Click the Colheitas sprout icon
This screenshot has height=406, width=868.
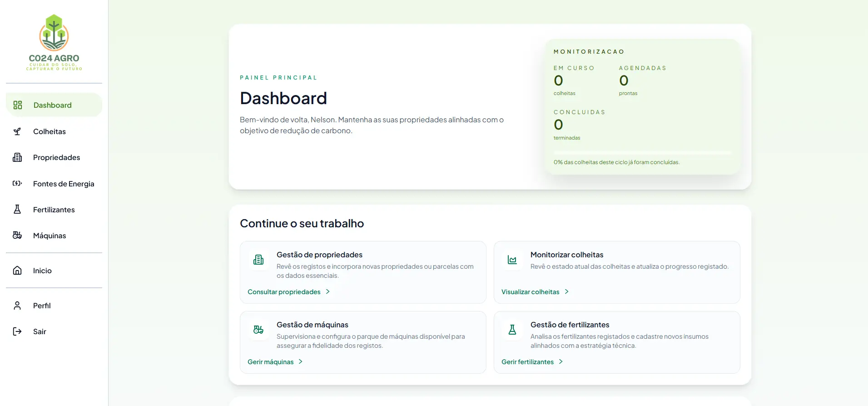coord(17,131)
